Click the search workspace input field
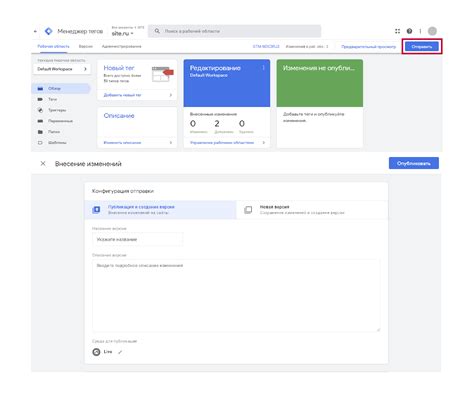Screen dimensions: 474x395 235,31
